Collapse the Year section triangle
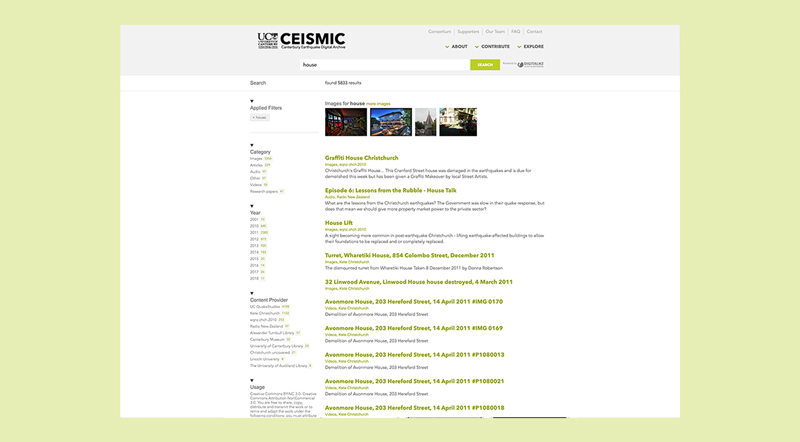 (x=252, y=206)
